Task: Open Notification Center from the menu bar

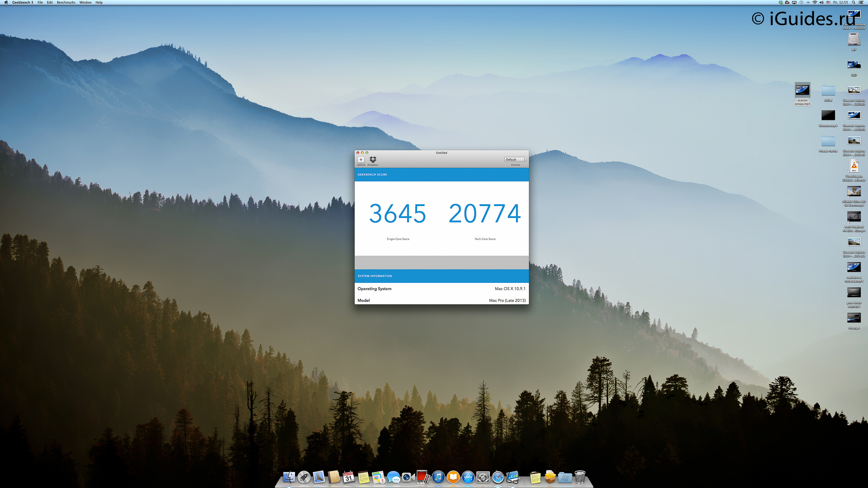Action: click(861, 2)
